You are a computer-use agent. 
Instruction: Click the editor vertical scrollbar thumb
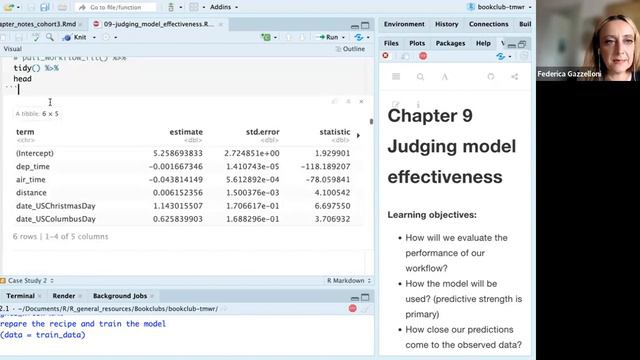click(x=371, y=121)
